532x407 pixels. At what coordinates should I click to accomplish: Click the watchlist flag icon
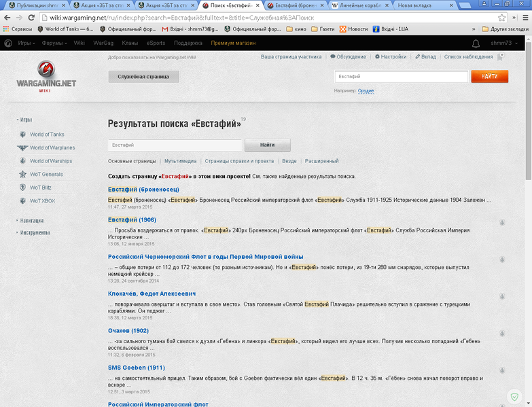501,57
